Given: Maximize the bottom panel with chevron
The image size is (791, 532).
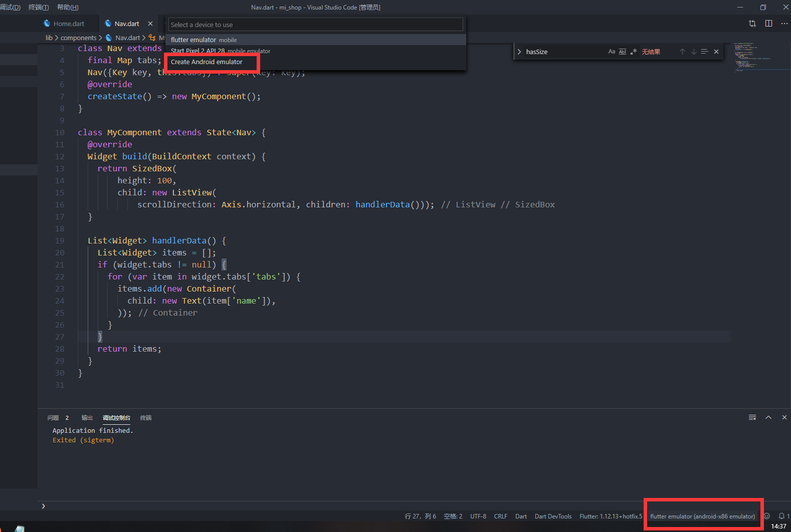Looking at the screenshot, I should (768, 417).
